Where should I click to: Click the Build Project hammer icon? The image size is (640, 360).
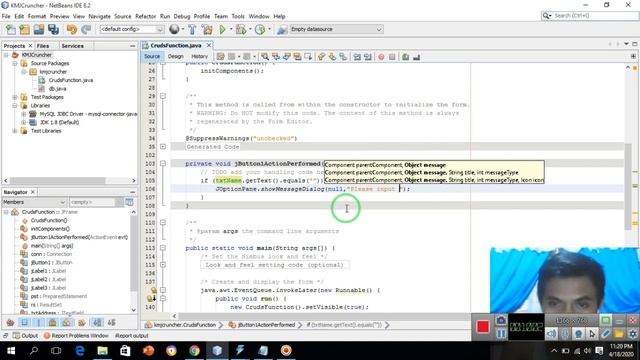(192, 29)
